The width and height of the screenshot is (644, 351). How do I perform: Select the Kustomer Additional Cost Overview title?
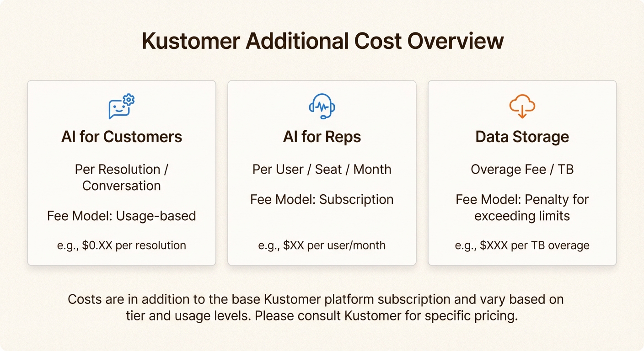(322, 42)
